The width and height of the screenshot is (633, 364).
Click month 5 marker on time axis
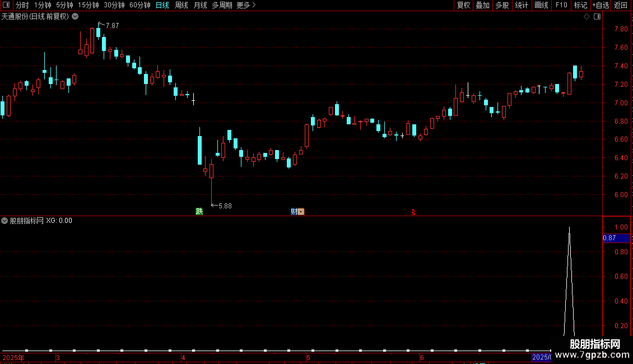[x=308, y=357]
